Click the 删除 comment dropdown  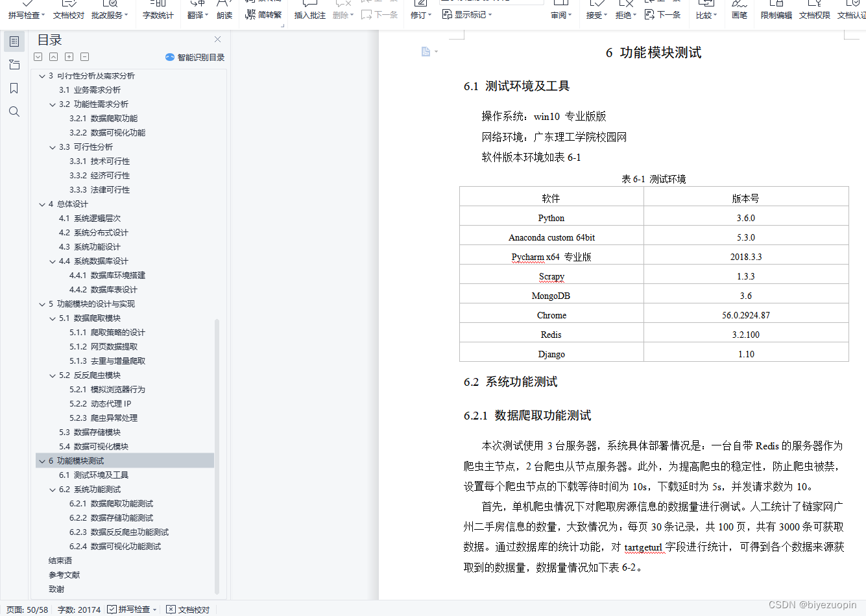(x=343, y=15)
